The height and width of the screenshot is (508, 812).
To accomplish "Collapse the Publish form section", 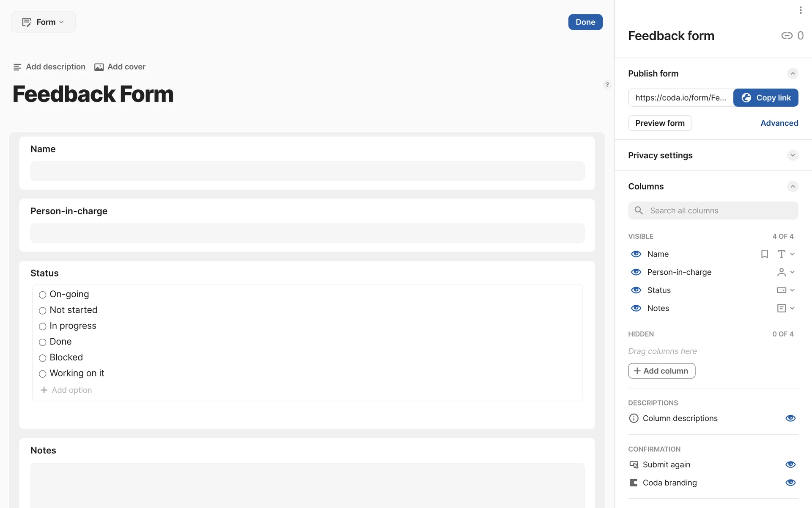I will 792,74.
